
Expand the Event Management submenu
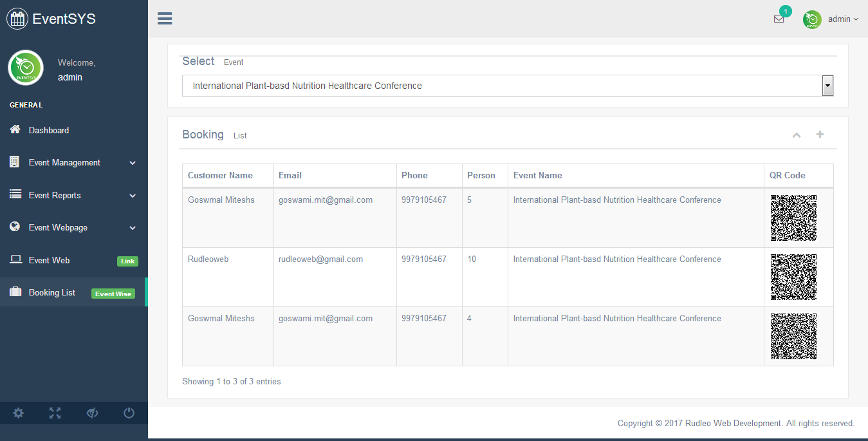(73, 163)
